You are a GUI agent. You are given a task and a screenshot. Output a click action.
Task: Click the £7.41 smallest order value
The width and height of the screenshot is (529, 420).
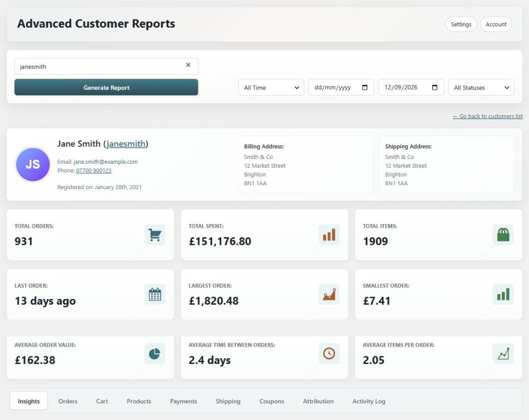click(x=376, y=301)
